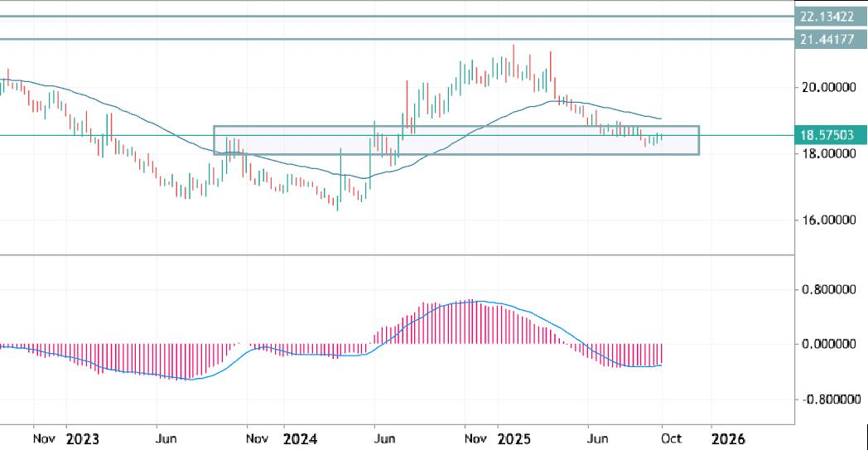The image size is (868, 450).
Task: Click the 2026 label on time axis
Action: [727, 438]
